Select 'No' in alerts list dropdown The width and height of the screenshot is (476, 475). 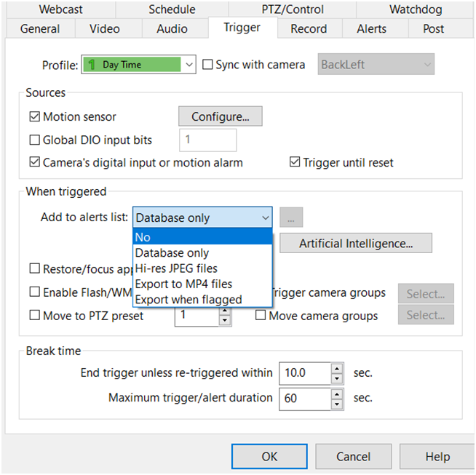202,238
